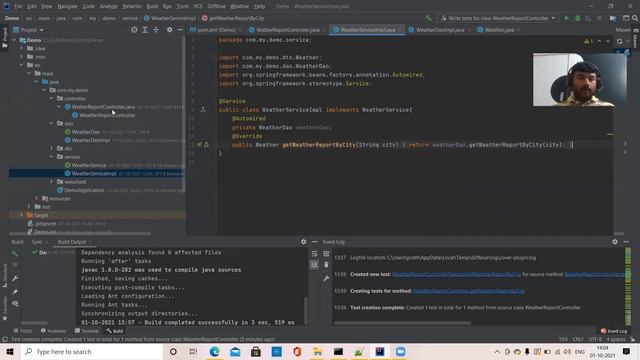Open the File menu
The height and width of the screenshot is (360, 640).
pos(18,7)
